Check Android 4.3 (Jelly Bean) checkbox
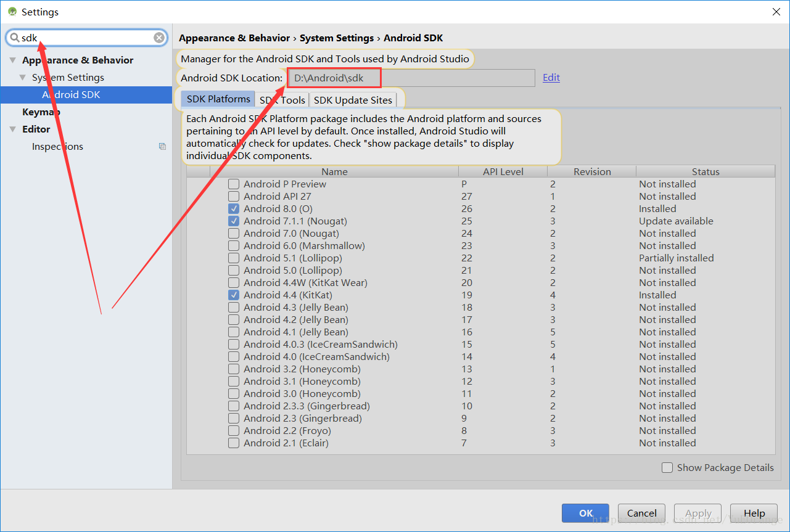 (x=234, y=307)
